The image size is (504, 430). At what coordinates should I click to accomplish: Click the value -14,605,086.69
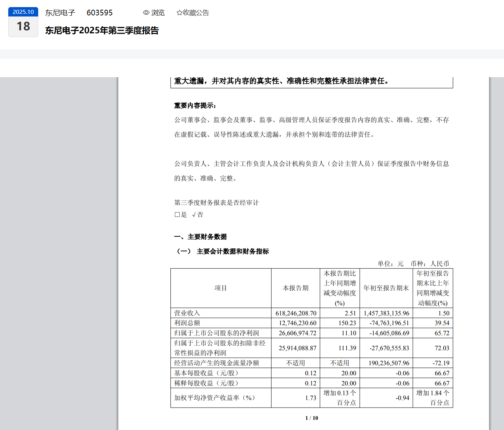[389, 333]
